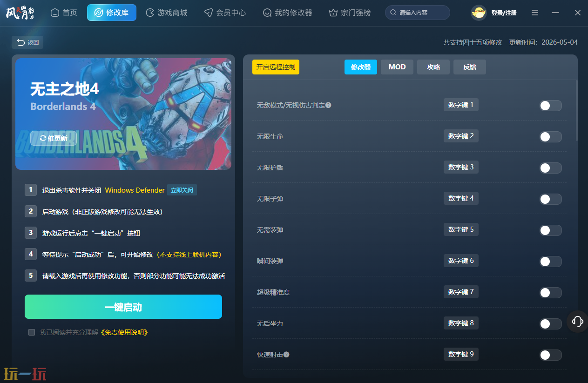Open the 《免责使用说明》 link
The height and width of the screenshot is (383, 588).
[124, 332]
